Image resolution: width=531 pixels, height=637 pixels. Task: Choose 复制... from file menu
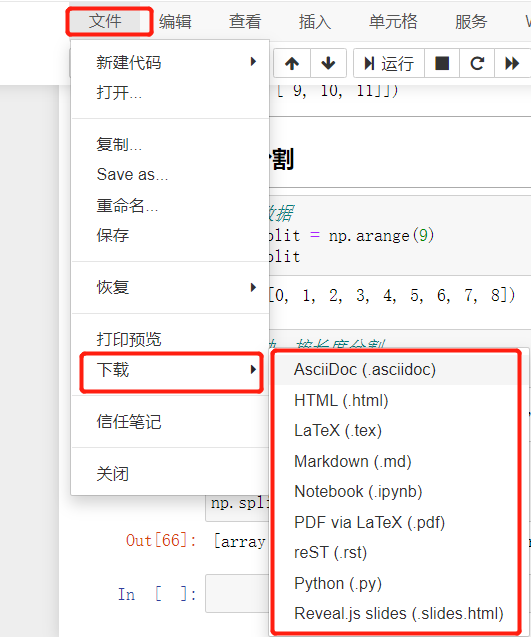(170, 144)
